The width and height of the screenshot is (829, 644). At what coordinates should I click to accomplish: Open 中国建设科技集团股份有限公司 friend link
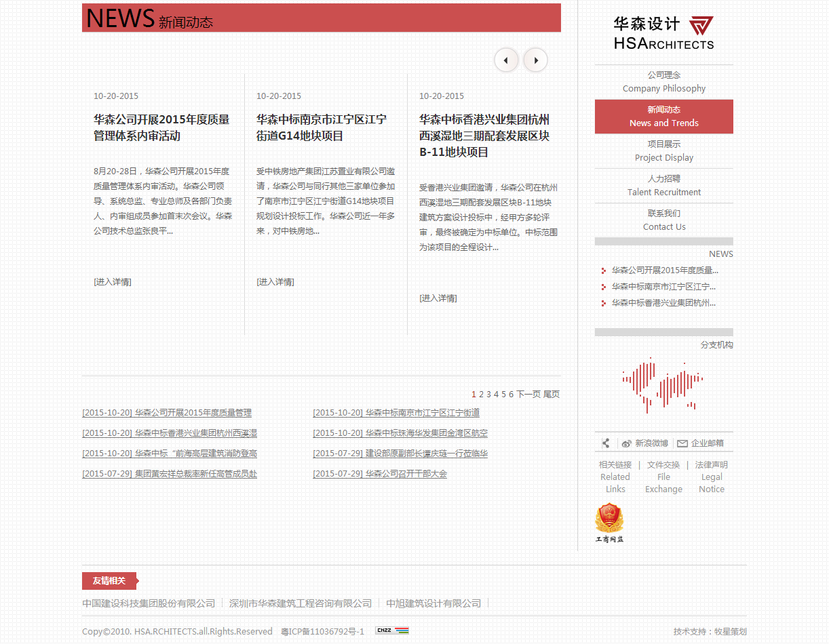click(x=149, y=603)
